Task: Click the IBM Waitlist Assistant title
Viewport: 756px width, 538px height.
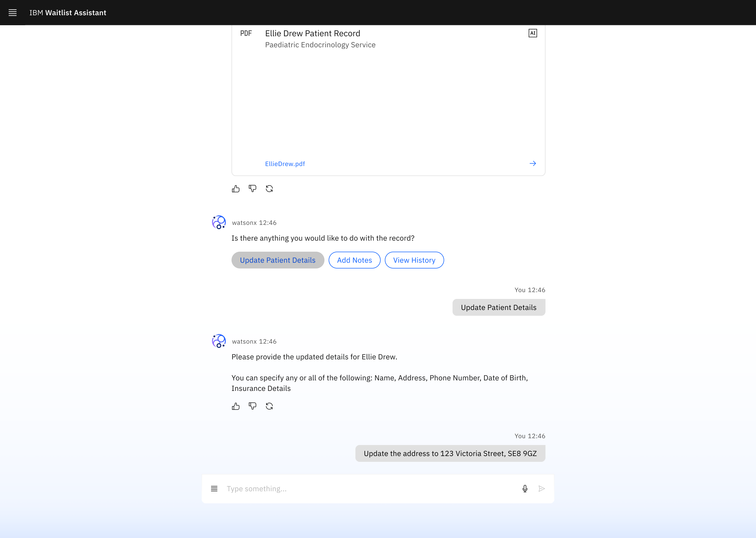Action: [x=68, y=13]
